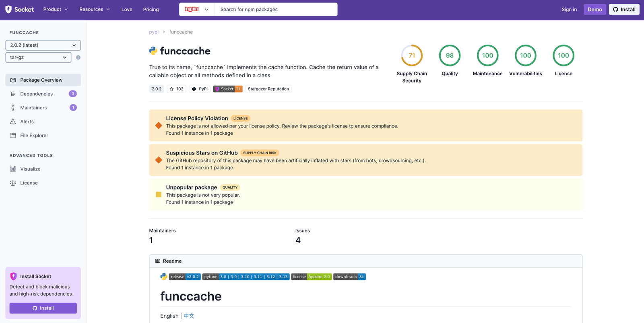Click the 2.0.2 version tag
The width and height of the screenshot is (644, 323).
pyautogui.click(x=157, y=89)
